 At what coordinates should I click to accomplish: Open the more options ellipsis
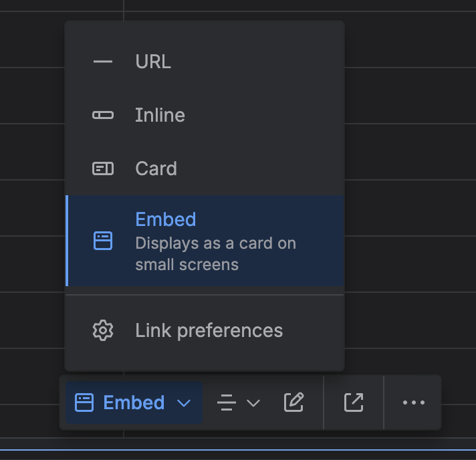414,402
